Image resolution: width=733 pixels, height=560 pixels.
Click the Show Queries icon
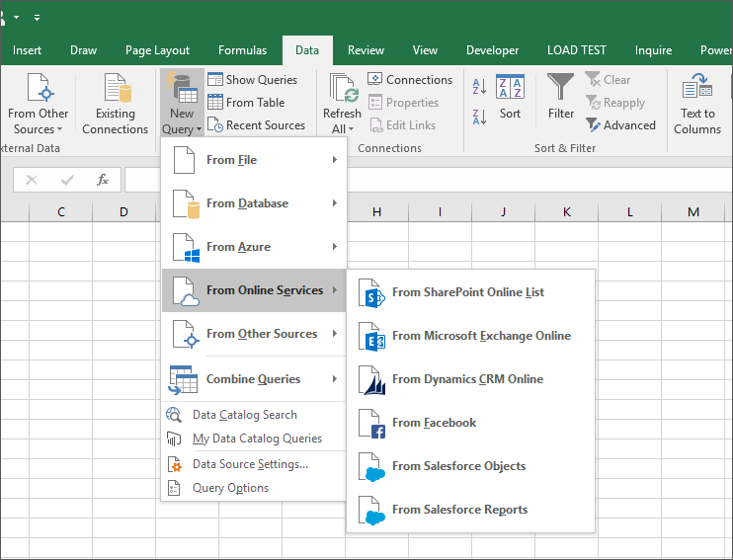(x=215, y=79)
